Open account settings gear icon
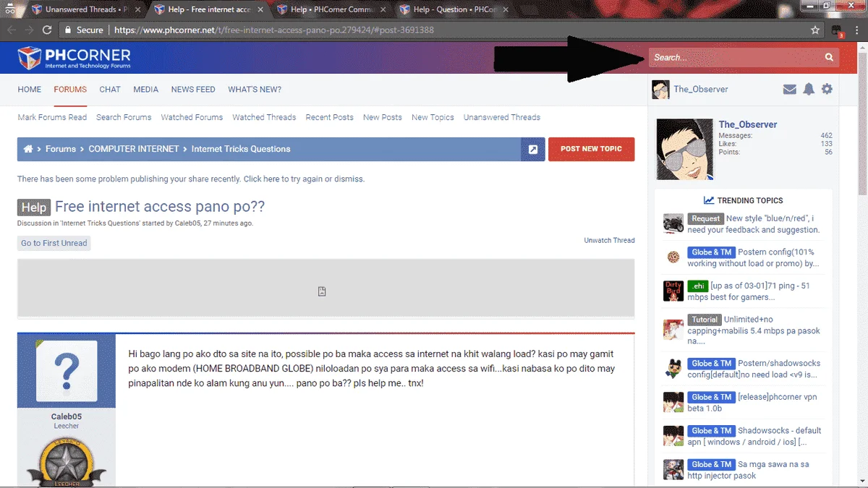868x488 pixels. coord(827,89)
